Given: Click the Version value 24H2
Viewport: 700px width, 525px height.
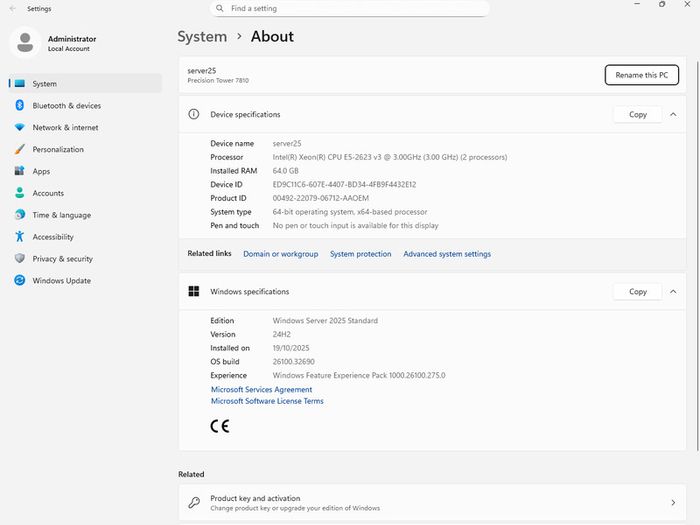Looking at the screenshot, I should [x=282, y=334].
